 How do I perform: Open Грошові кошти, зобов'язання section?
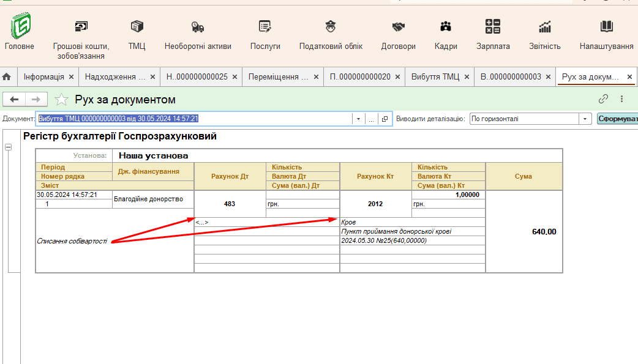coord(81,27)
